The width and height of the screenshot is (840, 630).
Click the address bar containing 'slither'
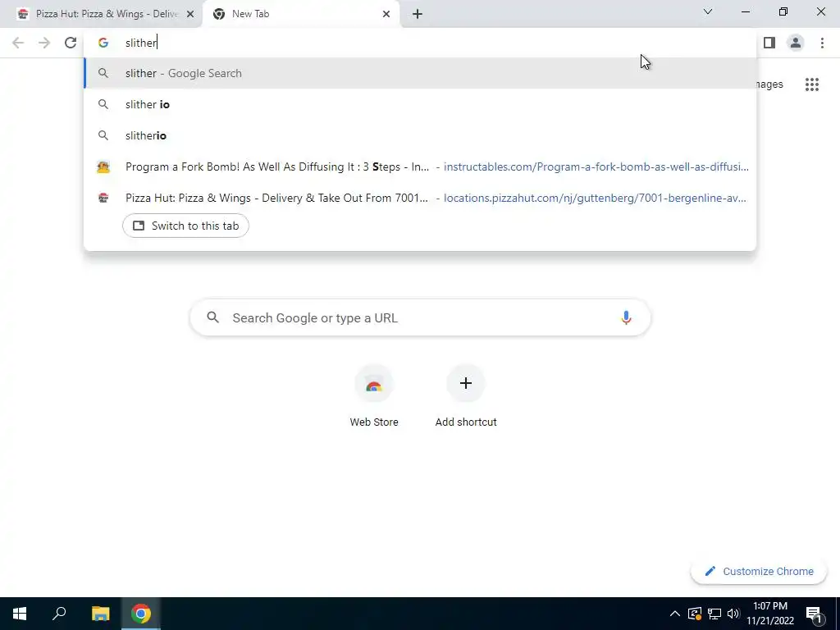420,43
